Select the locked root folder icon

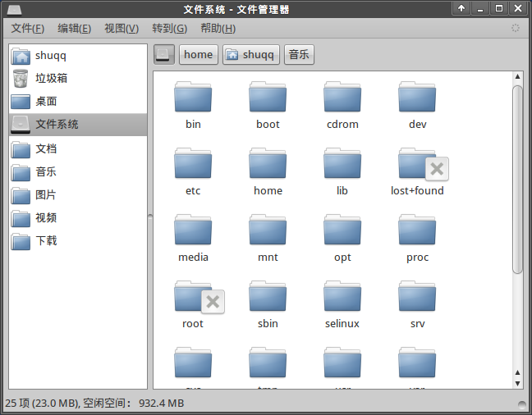point(193,296)
